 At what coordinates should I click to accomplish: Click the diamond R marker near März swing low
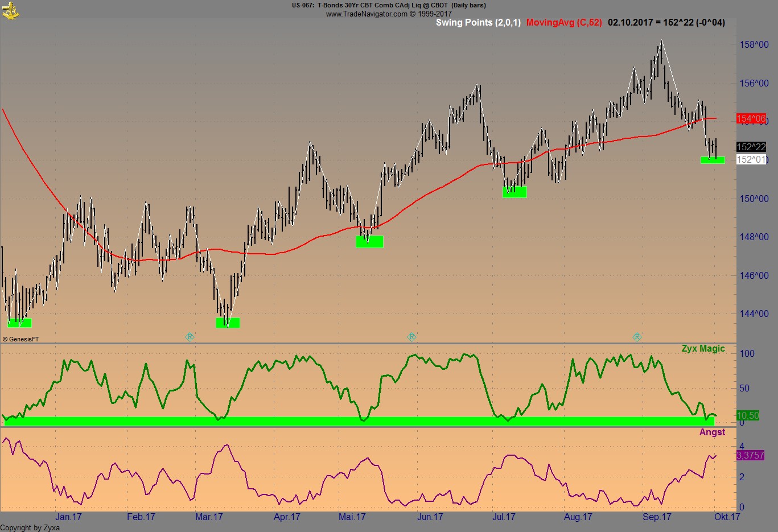[190, 337]
